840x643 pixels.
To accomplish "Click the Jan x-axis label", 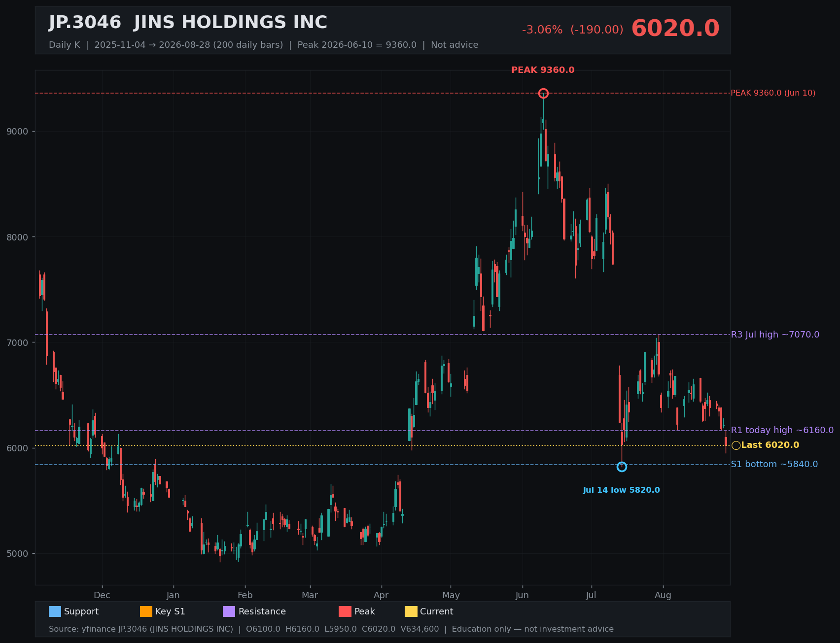I will 173,595.
